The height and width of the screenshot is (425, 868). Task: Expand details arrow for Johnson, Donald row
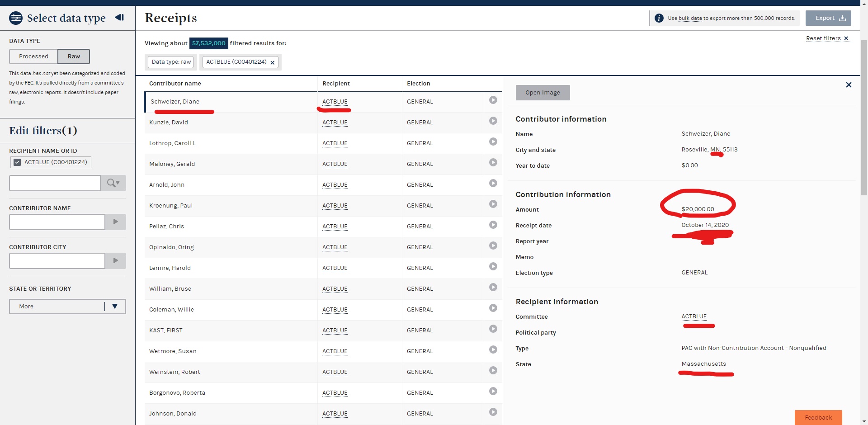493,412
